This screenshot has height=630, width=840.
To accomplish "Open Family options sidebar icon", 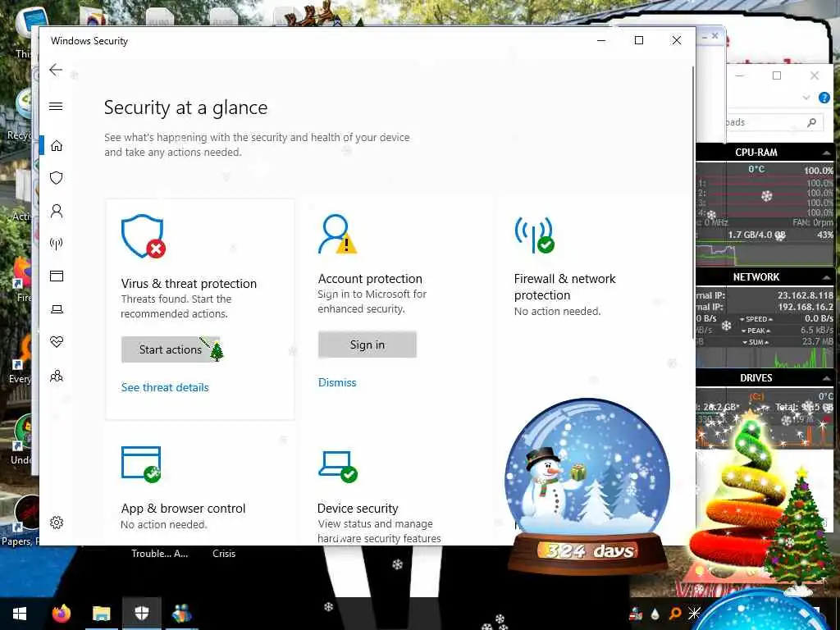I will tap(57, 376).
